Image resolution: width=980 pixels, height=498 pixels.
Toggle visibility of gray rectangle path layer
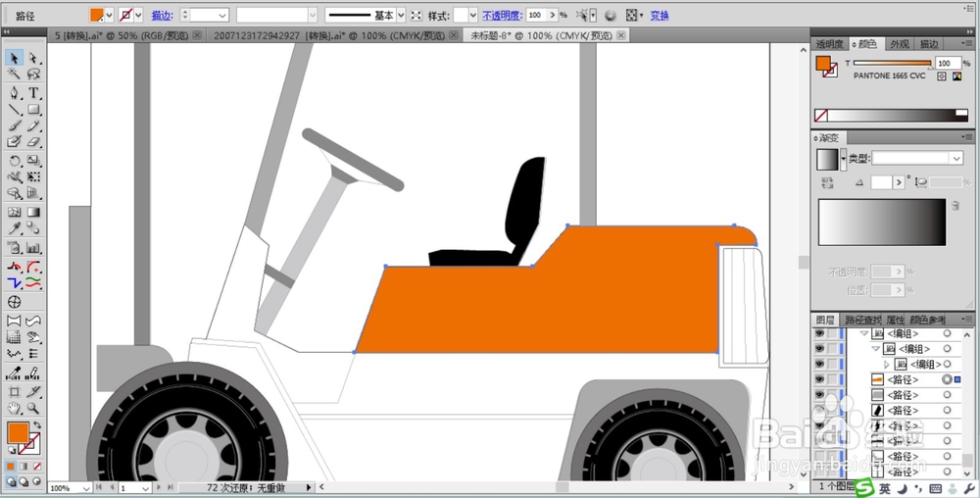(x=819, y=395)
